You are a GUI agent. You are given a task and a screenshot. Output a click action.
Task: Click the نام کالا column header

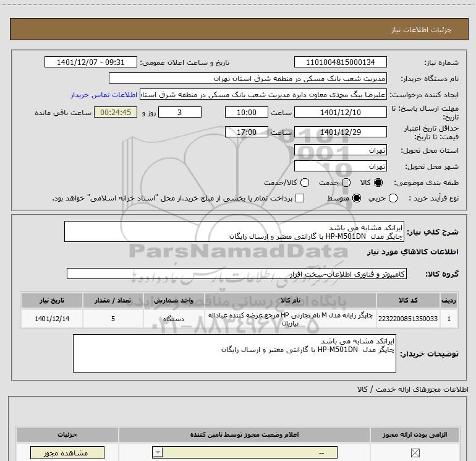(290, 300)
